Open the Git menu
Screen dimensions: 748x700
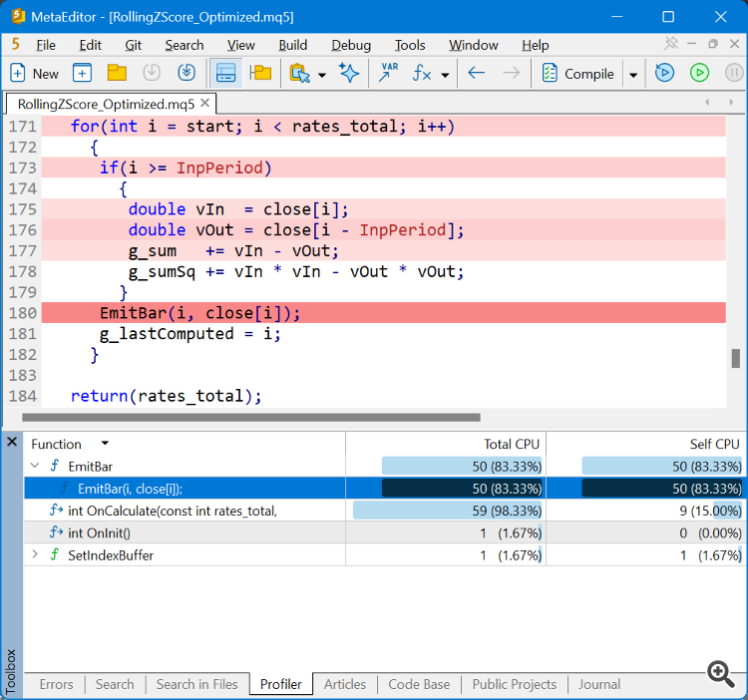133,45
